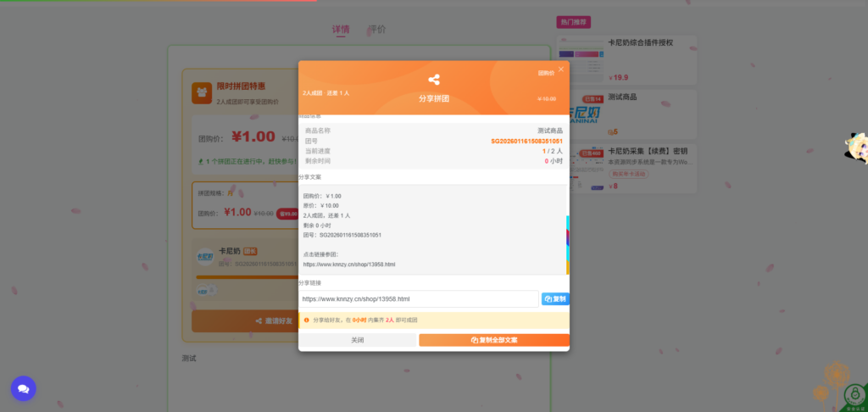This screenshot has height=412, width=868.
Task: Open 卡尼奶综合插件授权 product
Action: [x=641, y=42]
